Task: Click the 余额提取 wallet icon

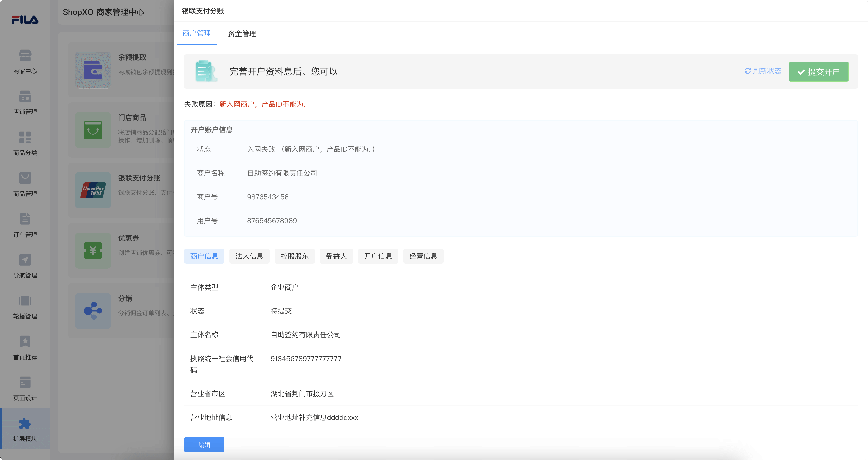Action: pos(93,70)
